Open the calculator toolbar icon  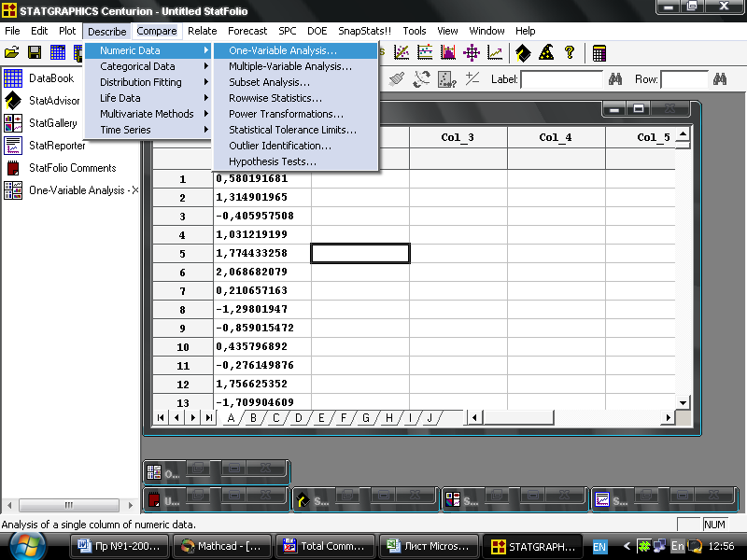(x=599, y=53)
